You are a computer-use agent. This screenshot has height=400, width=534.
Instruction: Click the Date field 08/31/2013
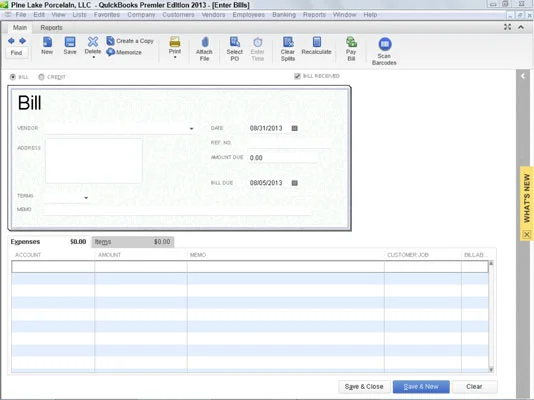[266, 128]
